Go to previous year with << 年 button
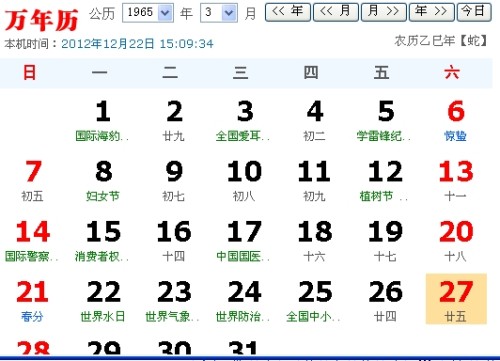The width and height of the screenshot is (500, 361). pyautogui.click(x=288, y=12)
